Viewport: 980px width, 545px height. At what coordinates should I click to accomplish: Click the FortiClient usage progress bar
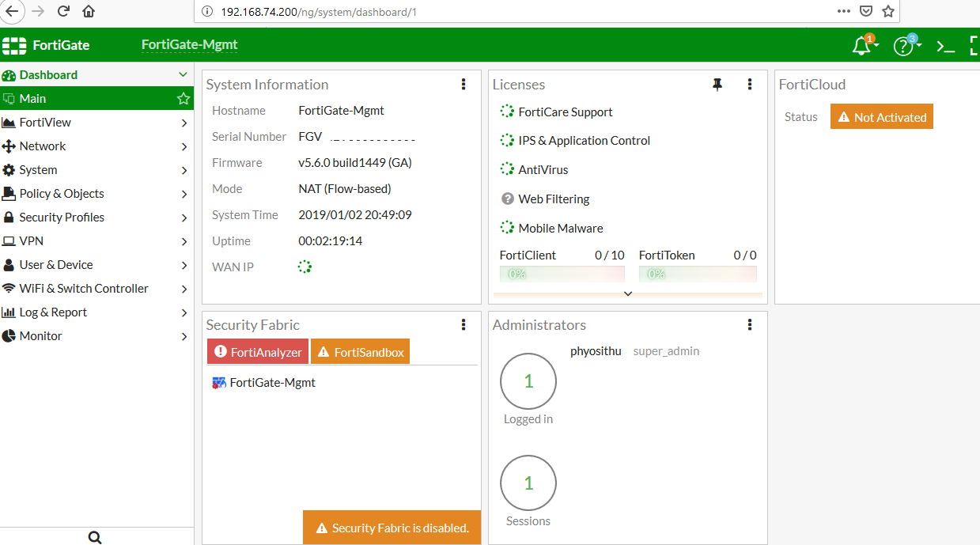click(x=562, y=273)
